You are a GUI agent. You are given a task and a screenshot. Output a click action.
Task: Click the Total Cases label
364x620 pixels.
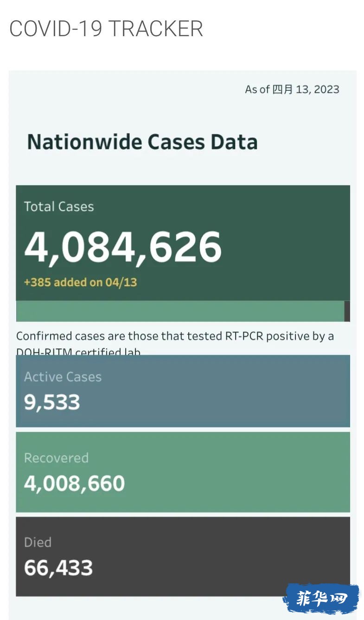point(59,206)
